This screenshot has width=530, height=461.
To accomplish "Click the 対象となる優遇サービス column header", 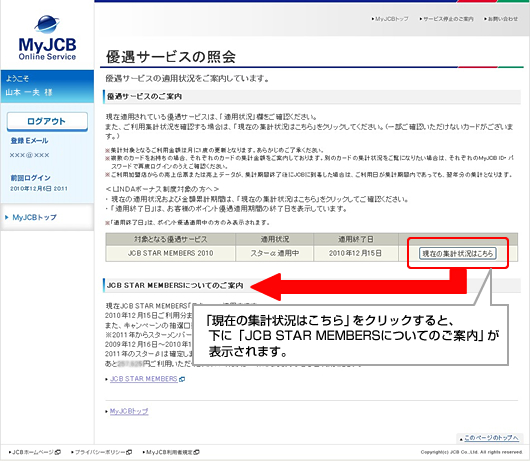I will 170,239.
